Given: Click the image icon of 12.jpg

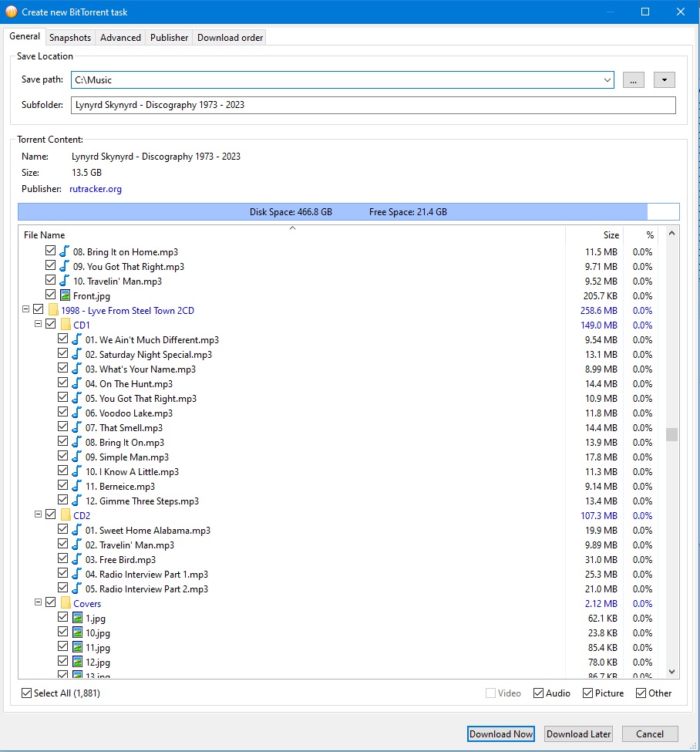Looking at the screenshot, I should coord(77,661).
